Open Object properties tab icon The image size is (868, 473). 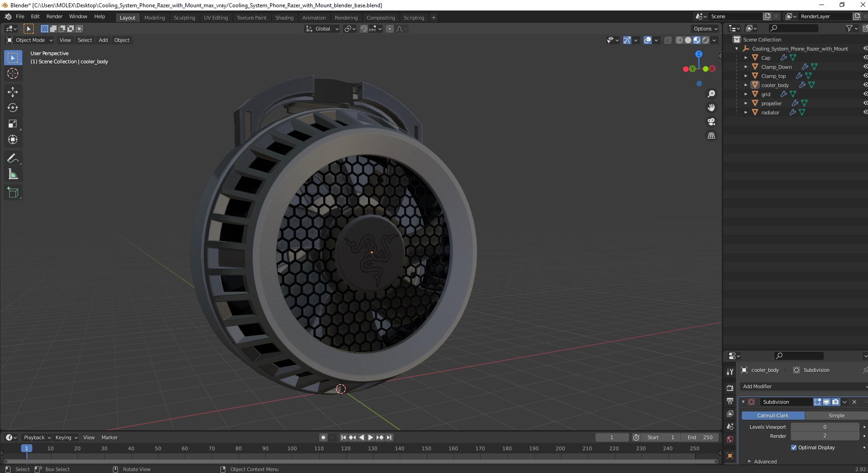[730, 455]
